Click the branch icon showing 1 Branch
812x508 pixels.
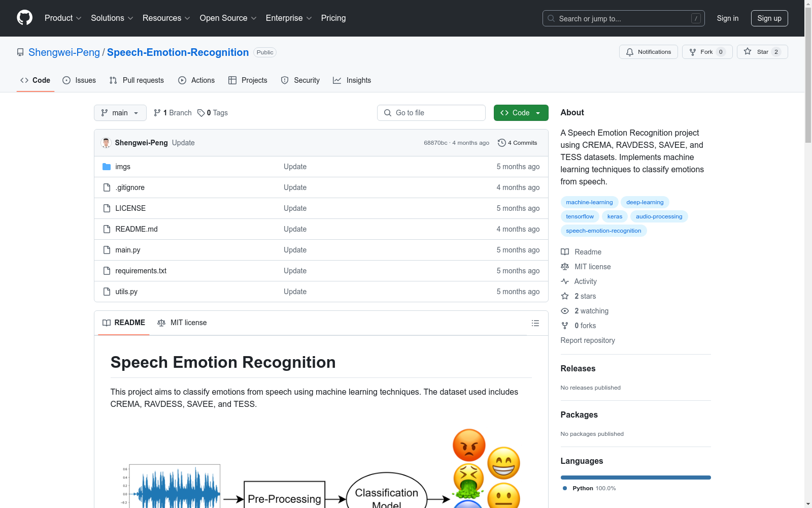(x=157, y=113)
